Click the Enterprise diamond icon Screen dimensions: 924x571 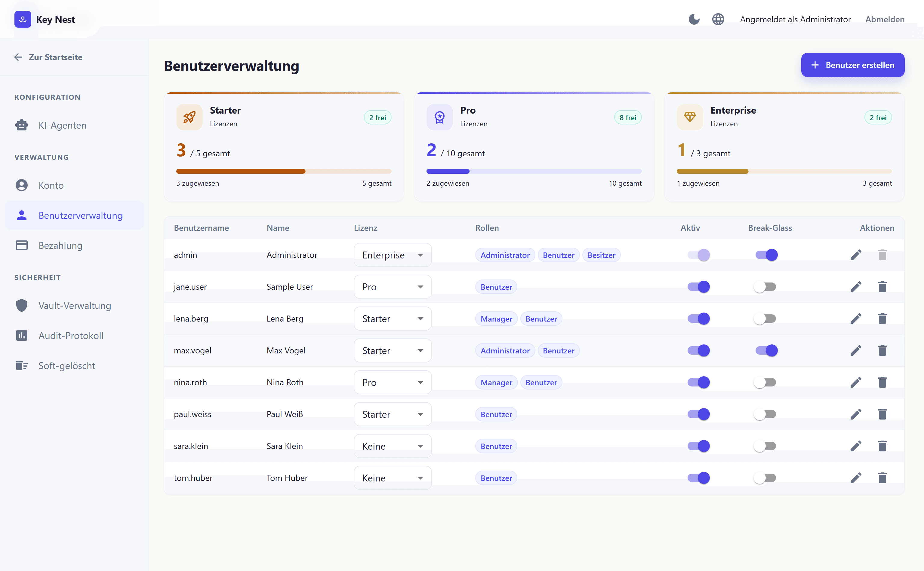690,117
